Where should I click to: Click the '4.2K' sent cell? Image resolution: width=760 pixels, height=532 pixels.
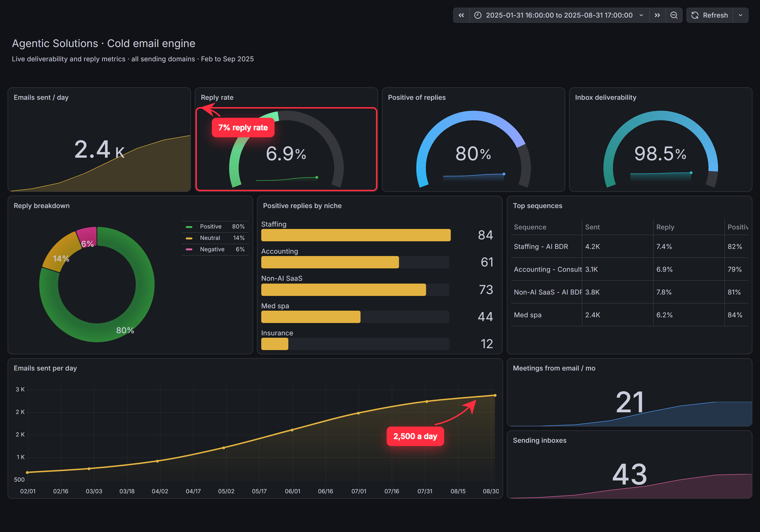tap(618, 247)
